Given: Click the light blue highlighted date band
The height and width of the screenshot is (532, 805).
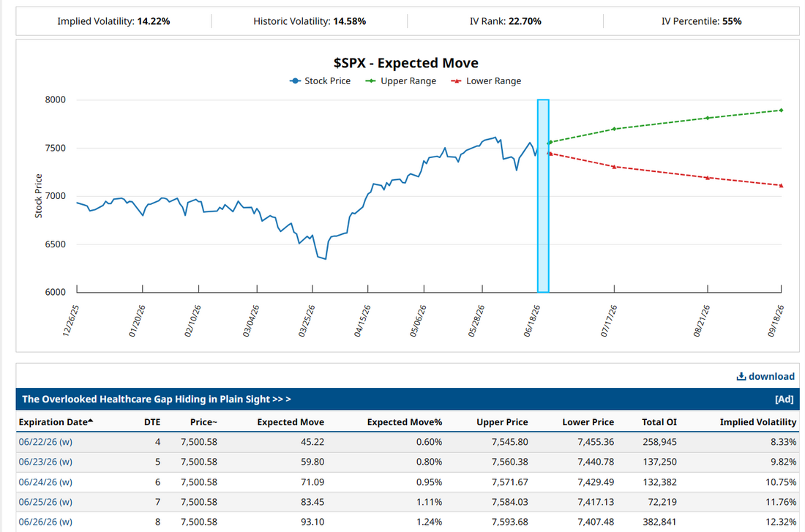Looking at the screenshot, I should (x=543, y=195).
